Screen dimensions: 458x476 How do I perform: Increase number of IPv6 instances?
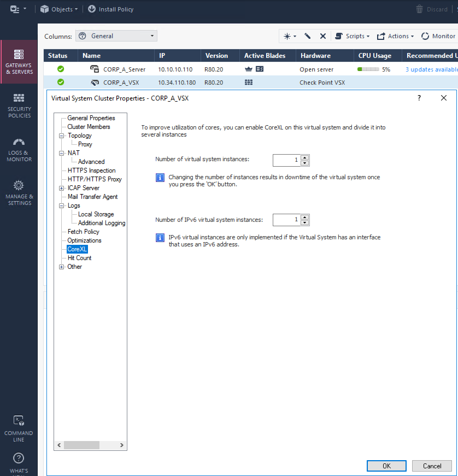point(305,217)
